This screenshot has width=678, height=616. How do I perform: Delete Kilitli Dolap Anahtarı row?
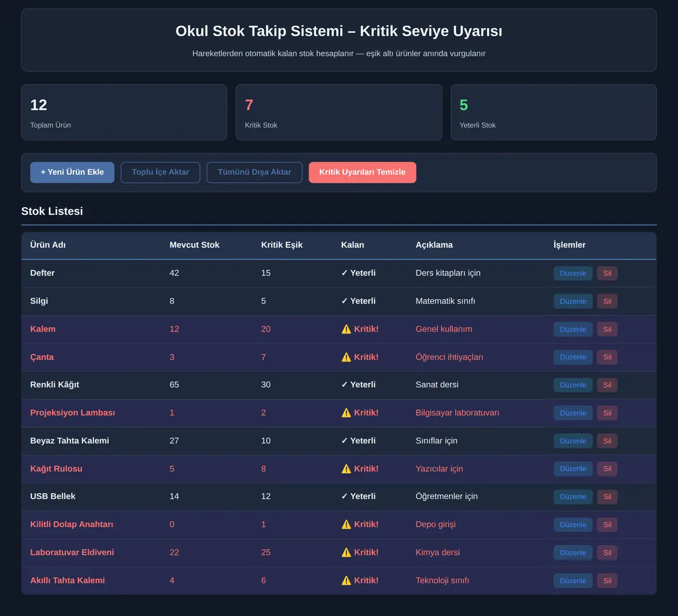coord(607,525)
